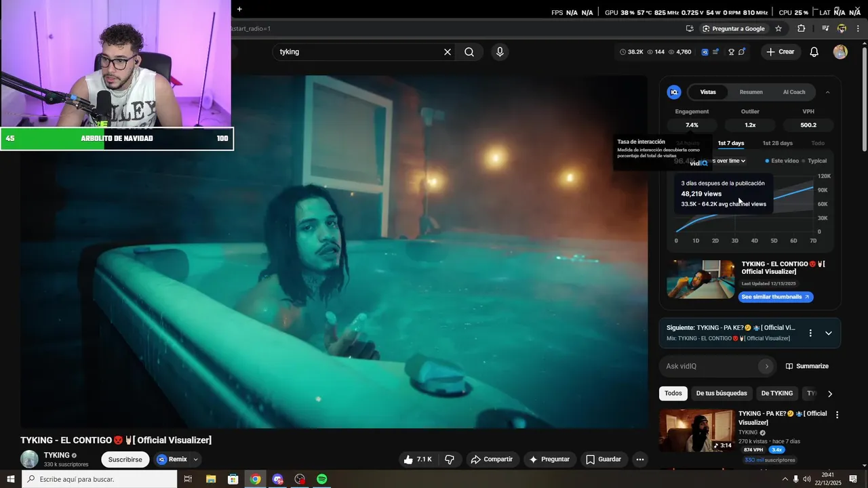Collapse the vidIQ stats panel
868x488 pixels.
click(827, 92)
